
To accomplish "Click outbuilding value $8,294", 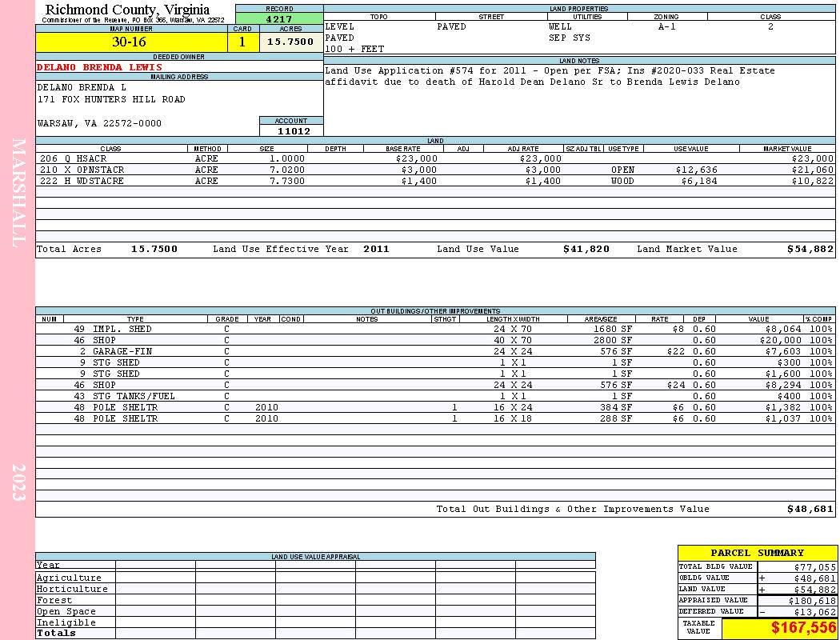I will click(x=783, y=385).
